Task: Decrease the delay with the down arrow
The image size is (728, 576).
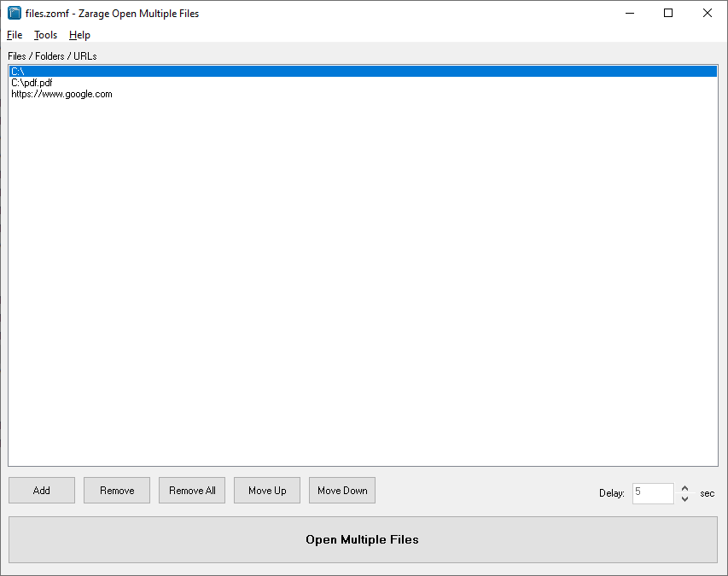Action: tap(684, 498)
